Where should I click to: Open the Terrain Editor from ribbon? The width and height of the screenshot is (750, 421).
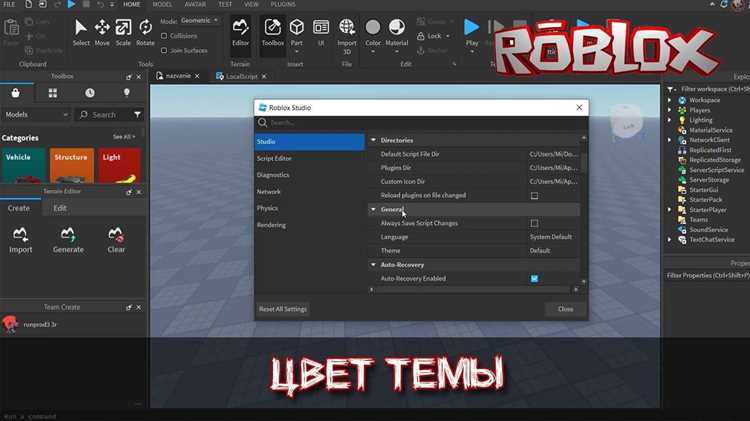[x=240, y=32]
